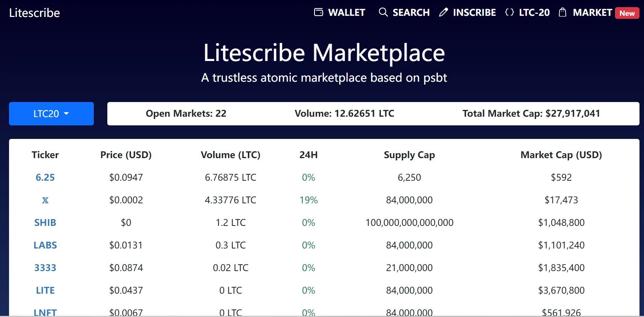Click the Litescribe logo home link
This screenshot has width=644, height=317.
pos(35,13)
